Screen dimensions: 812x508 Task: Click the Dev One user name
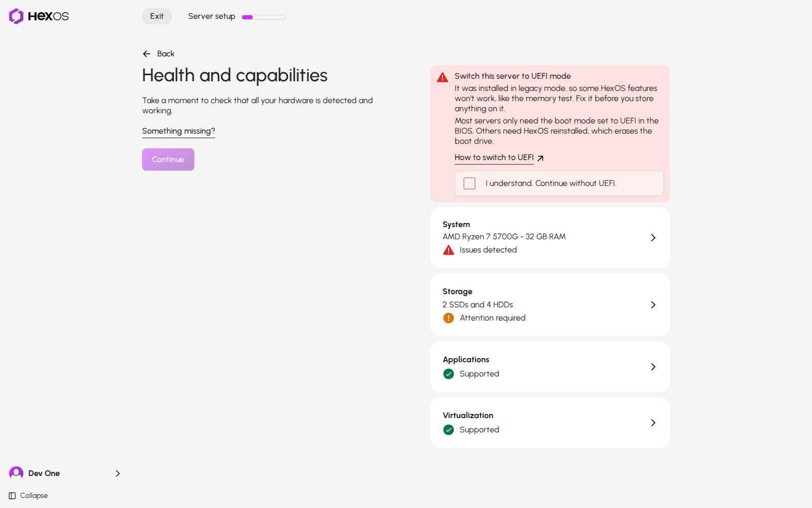[x=44, y=473]
